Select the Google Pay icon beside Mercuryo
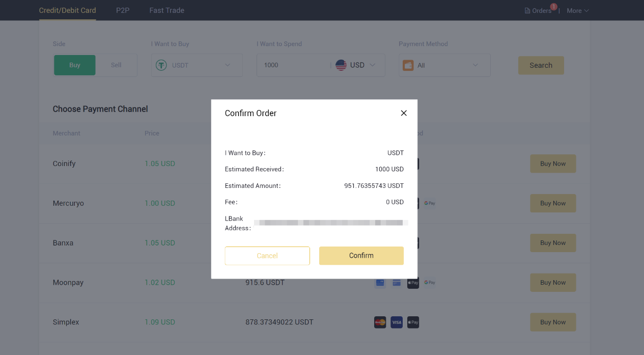The width and height of the screenshot is (644, 355). (x=429, y=203)
